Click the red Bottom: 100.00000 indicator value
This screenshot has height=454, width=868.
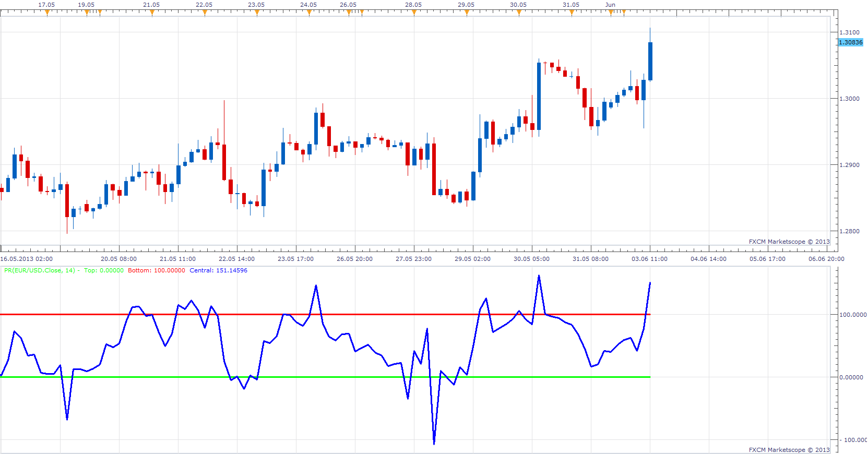[x=157, y=270]
